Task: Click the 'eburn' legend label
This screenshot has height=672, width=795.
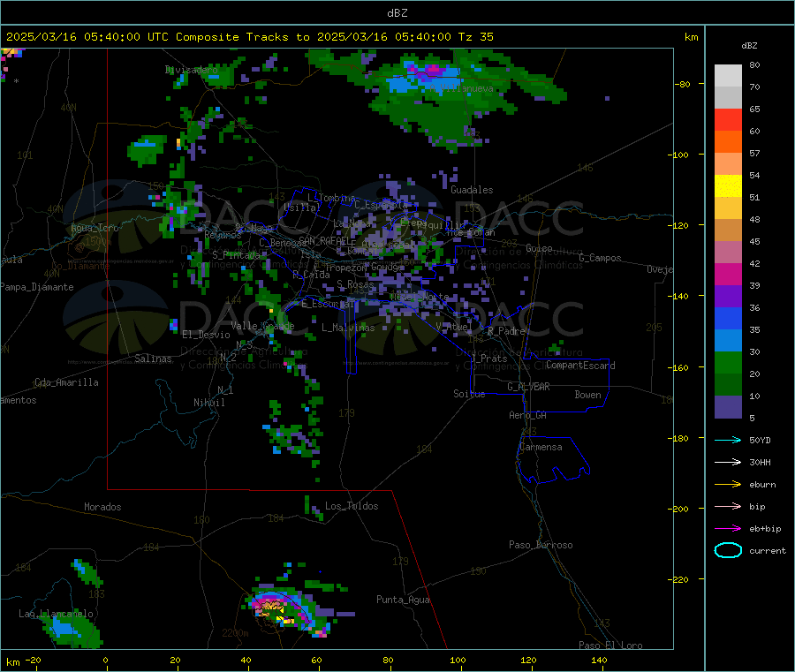Action: [762, 485]
